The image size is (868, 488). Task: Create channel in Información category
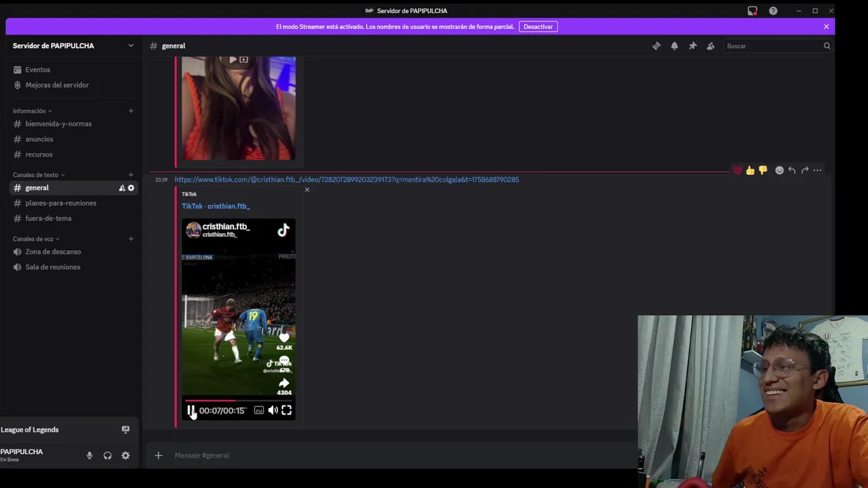coord(131,111)
